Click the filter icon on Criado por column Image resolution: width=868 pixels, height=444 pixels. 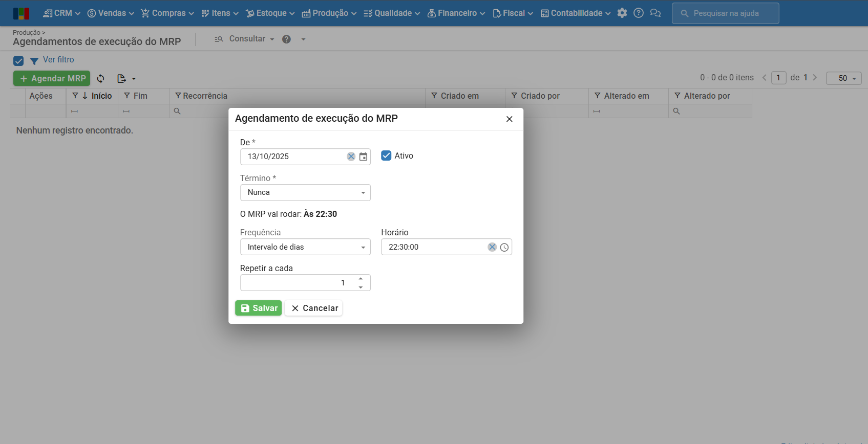[514, 96]
